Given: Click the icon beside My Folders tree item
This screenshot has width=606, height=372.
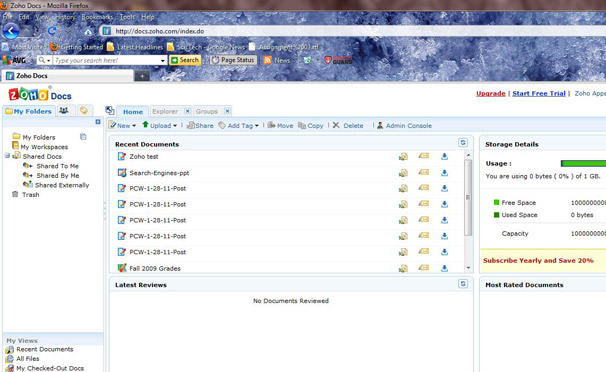Looking at the screenshot, I should coord(83,137).
